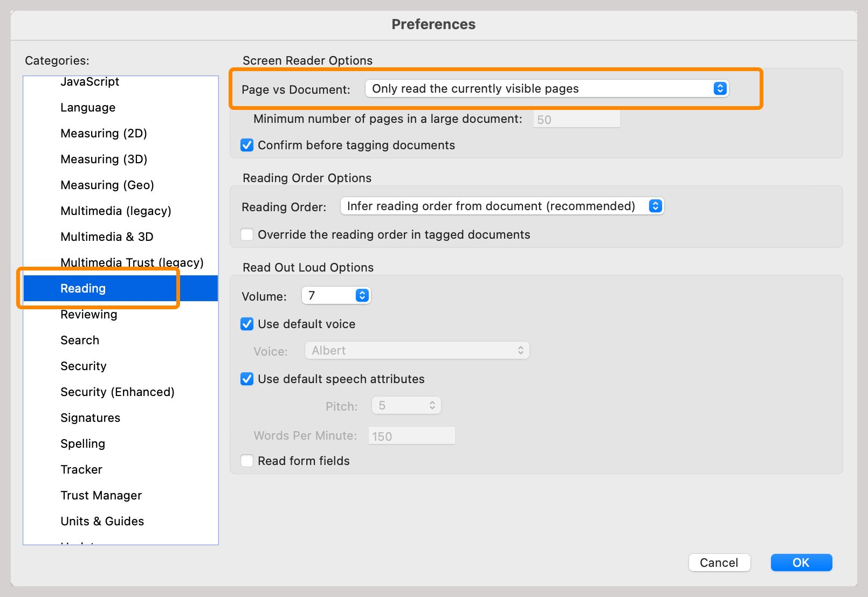
Task: Click the minimum pages number field
Action: 576,120
